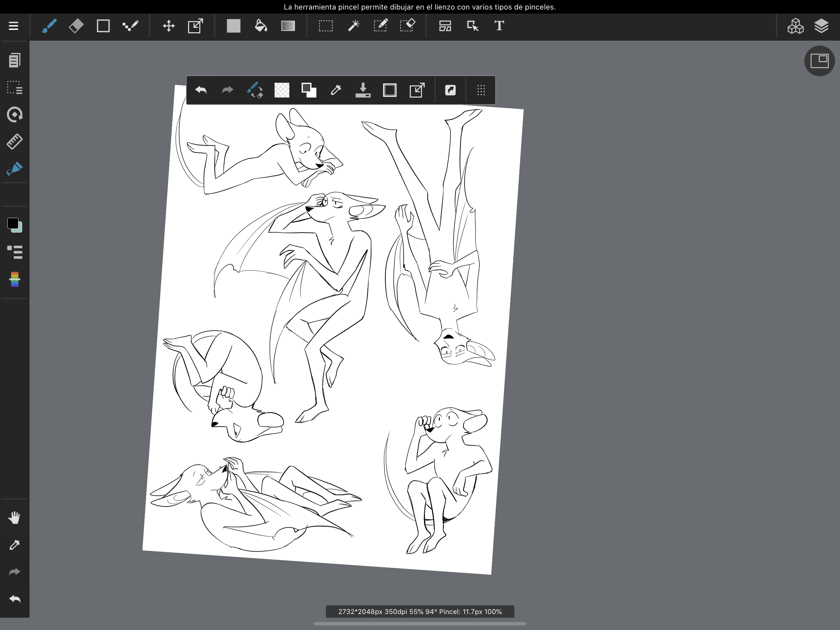The height and width of the screenshot is (630, 840).
Task: Click the save download arrow button
Action: [363, 90]
